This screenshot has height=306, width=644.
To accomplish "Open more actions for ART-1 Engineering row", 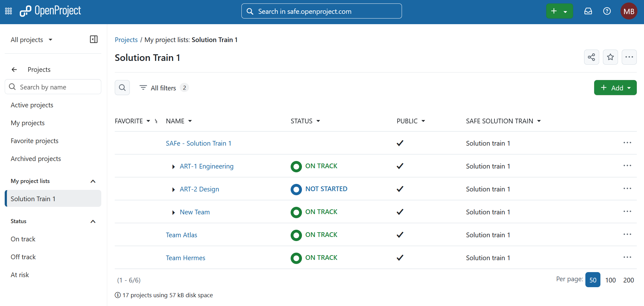I will (x=627, y=166).
